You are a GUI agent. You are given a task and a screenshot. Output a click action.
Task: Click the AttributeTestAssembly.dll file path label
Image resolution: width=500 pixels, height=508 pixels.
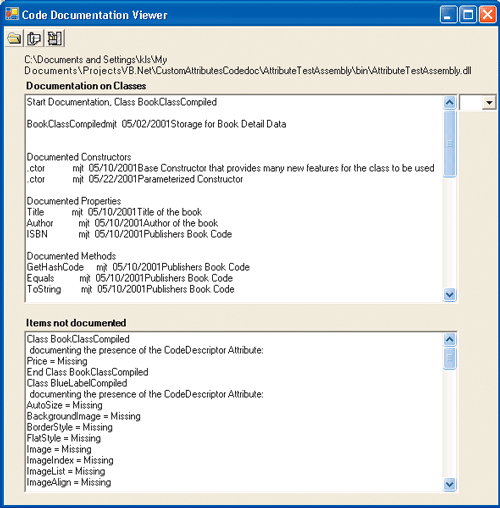coord(248,65)
